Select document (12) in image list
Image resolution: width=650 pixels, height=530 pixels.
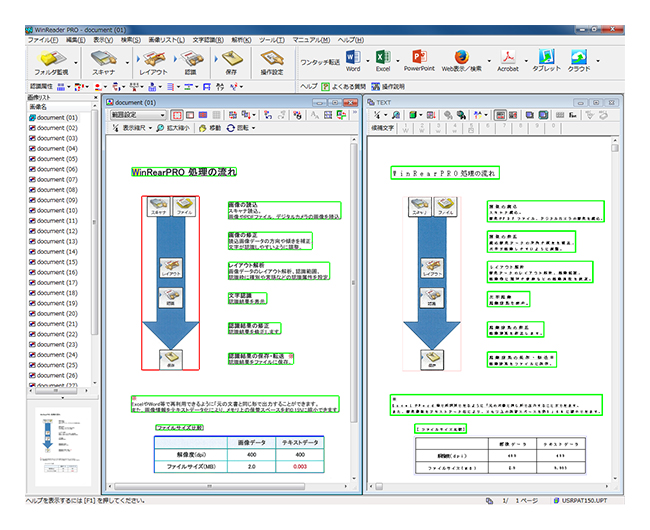click(53, 231)
